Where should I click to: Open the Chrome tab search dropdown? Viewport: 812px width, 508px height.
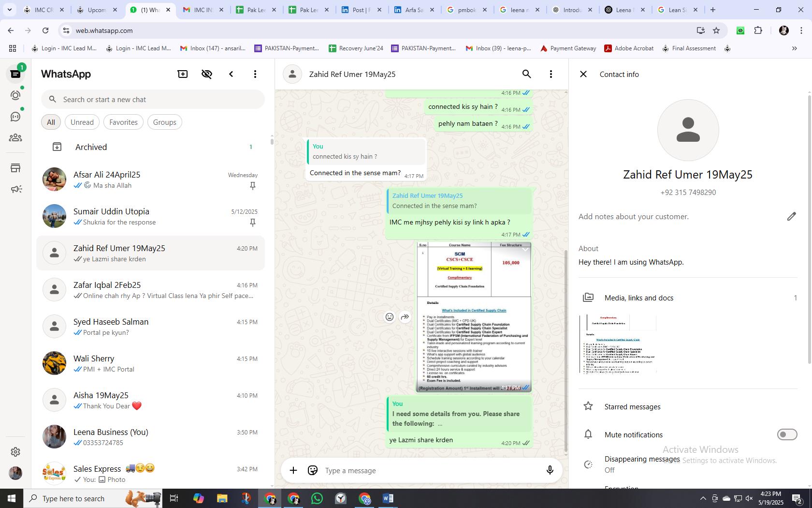pos(10,10)
